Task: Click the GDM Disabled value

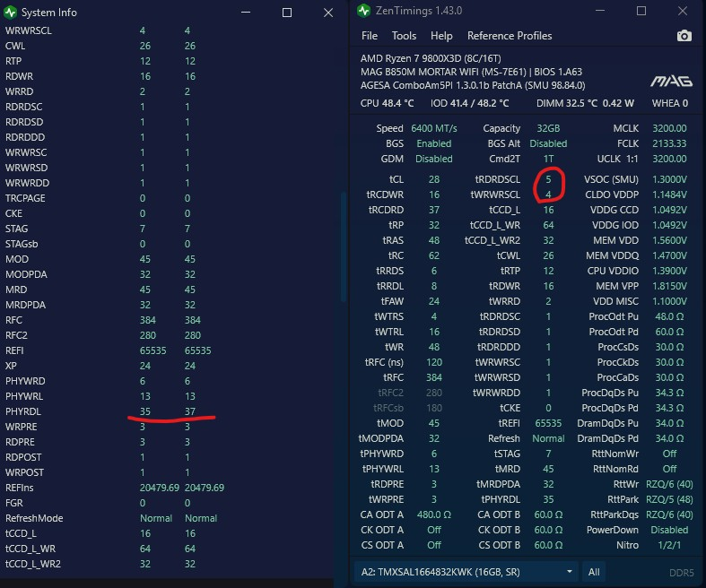Action: click(x=433, y=159)
